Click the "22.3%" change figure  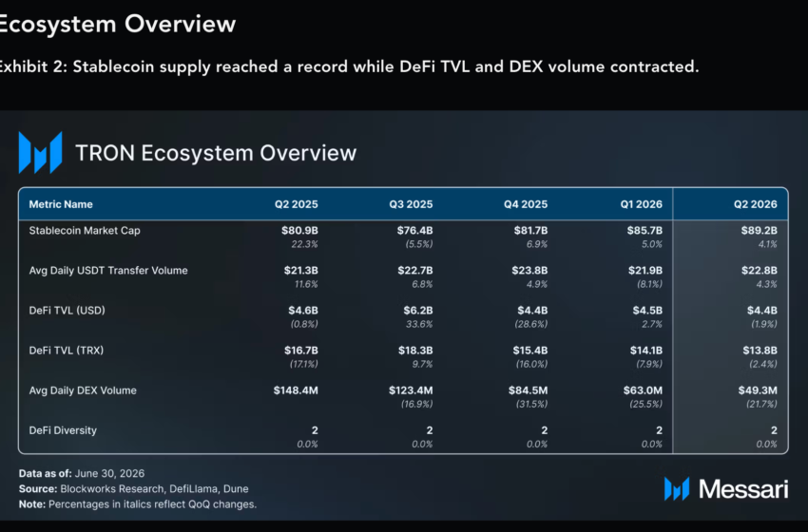pos(304,244)
